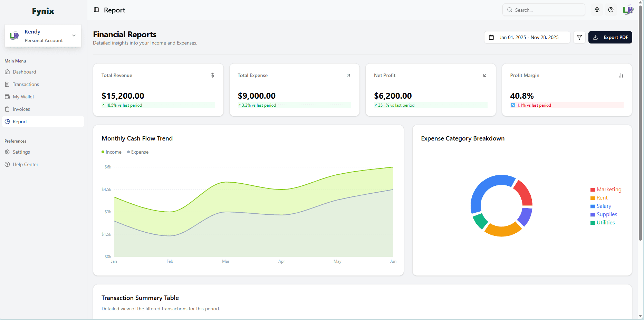Click the filter funnel icon
This screenshot has height=320, width=644.
coord(579,37)
